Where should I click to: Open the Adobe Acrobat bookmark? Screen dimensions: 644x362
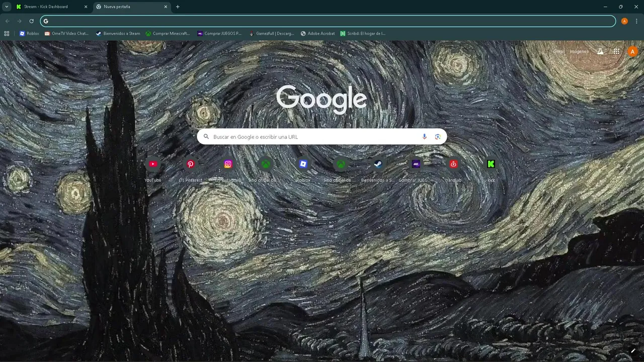pos(317,34)
